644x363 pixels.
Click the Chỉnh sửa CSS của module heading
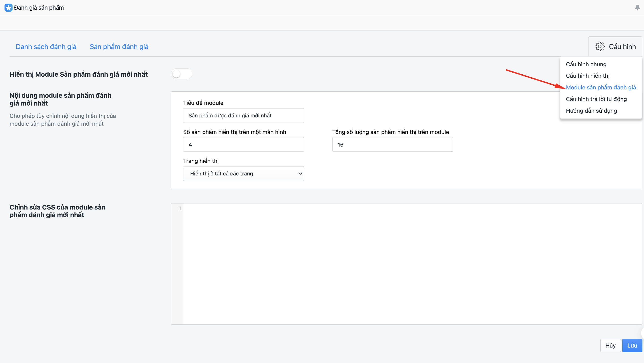[x=58, y=211]
